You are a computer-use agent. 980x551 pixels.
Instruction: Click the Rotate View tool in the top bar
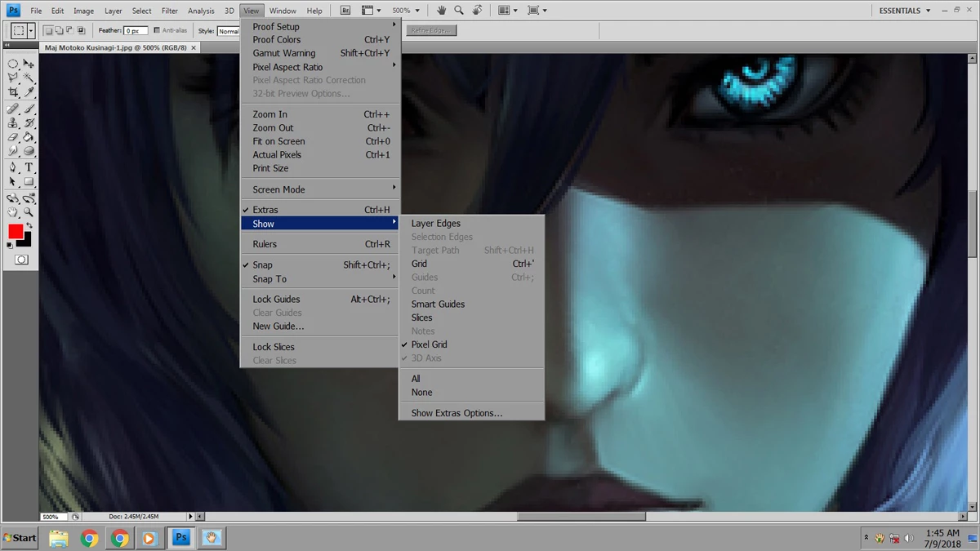point(478,11)
